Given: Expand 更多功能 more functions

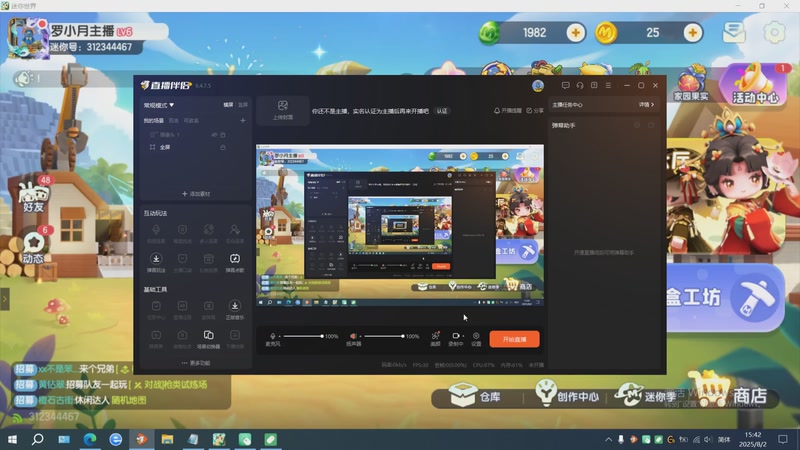Looking at the screenshot, I should [195, 363].
